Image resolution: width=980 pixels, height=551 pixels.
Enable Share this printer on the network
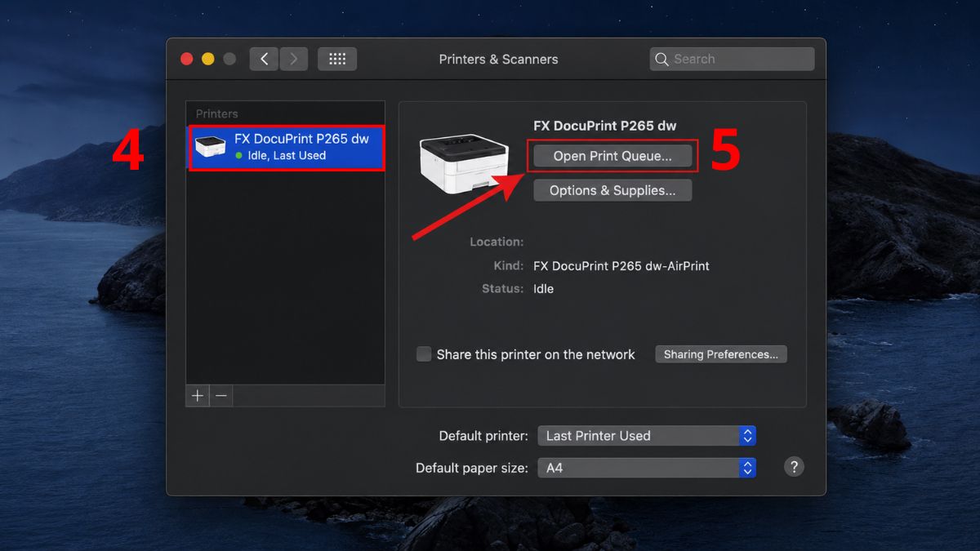(x=424, y=354)
